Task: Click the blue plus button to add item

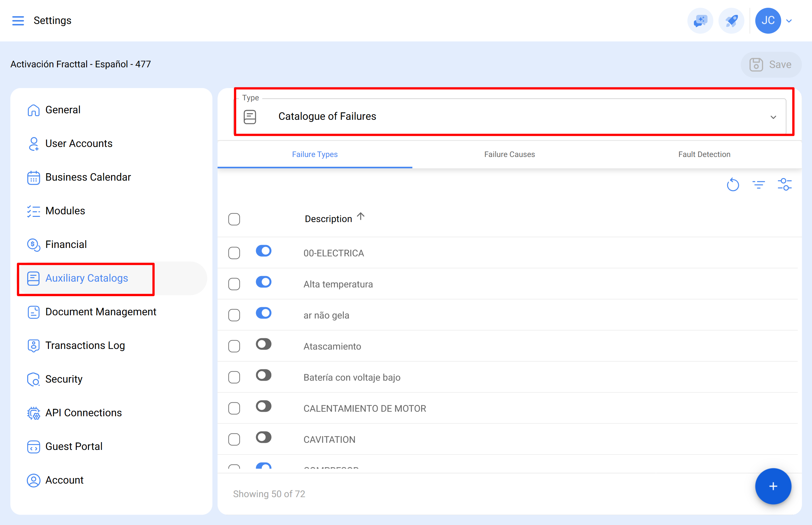Action: click(773, 486)
